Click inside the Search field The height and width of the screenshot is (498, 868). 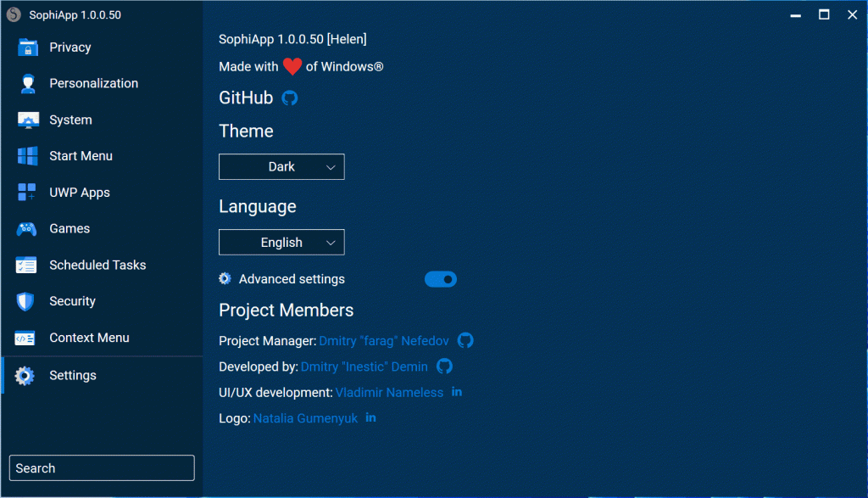click(101, 467)
